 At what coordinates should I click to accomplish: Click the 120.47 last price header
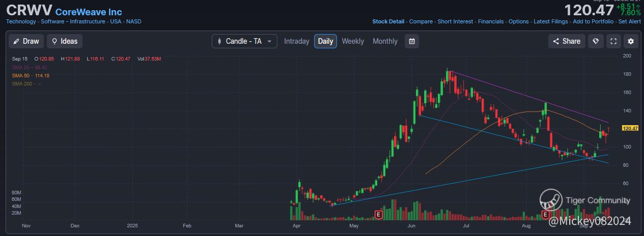coord(589,10)
